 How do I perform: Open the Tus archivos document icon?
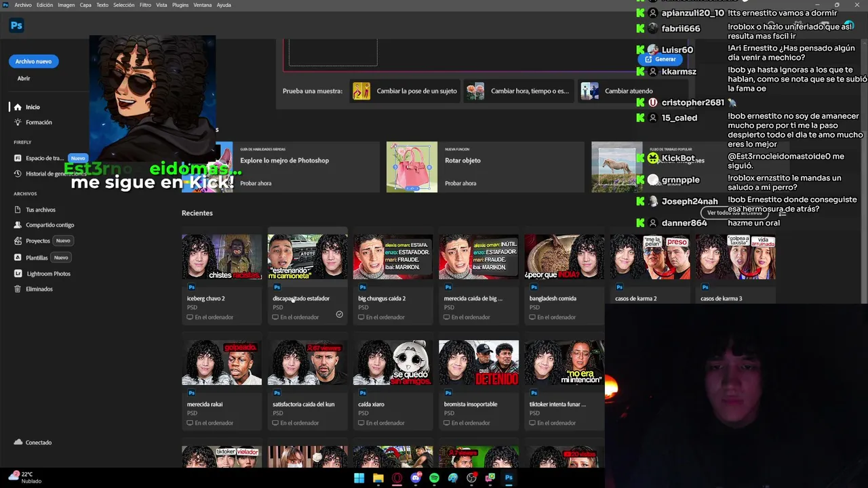(18, 209)
